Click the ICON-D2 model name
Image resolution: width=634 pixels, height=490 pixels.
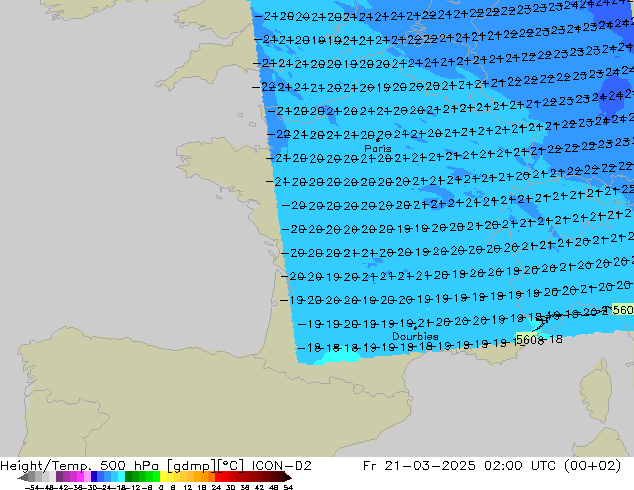[281, 466]
